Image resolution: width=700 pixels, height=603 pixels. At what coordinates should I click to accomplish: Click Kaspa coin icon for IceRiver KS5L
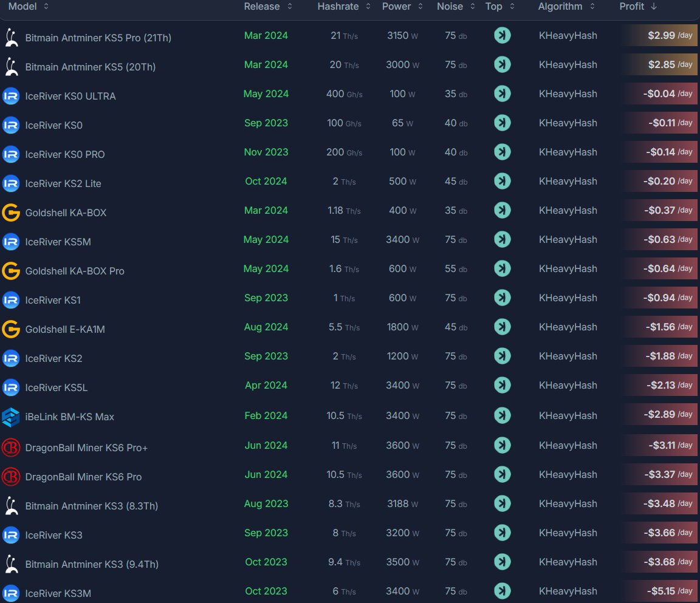coord(503,385)
